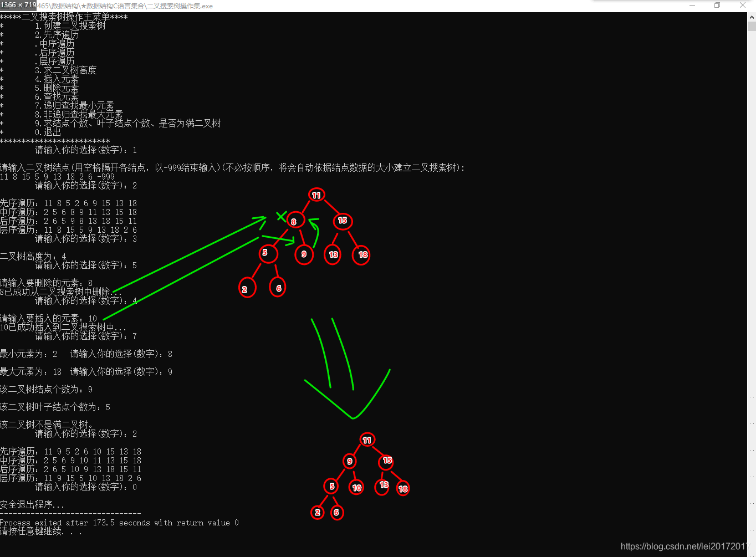The height and width of the screenshot is (557, 756).
Task: Click the text '10已成功插入到二叉搜索树中...'
Action: 63,328
